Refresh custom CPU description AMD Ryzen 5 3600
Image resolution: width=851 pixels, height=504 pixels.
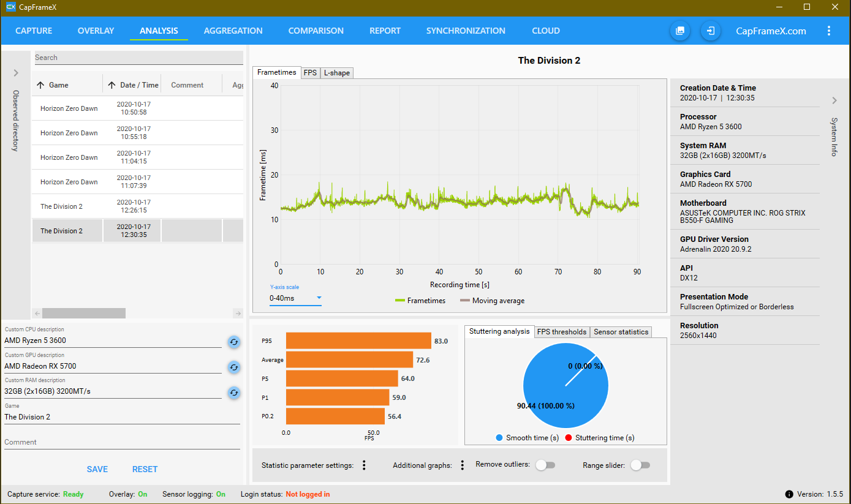point(234,342)
